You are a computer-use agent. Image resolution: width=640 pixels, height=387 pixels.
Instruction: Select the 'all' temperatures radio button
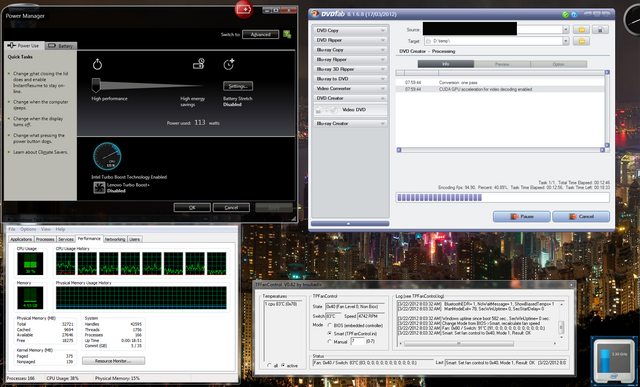pyautogui.click(x=269, y=365)
